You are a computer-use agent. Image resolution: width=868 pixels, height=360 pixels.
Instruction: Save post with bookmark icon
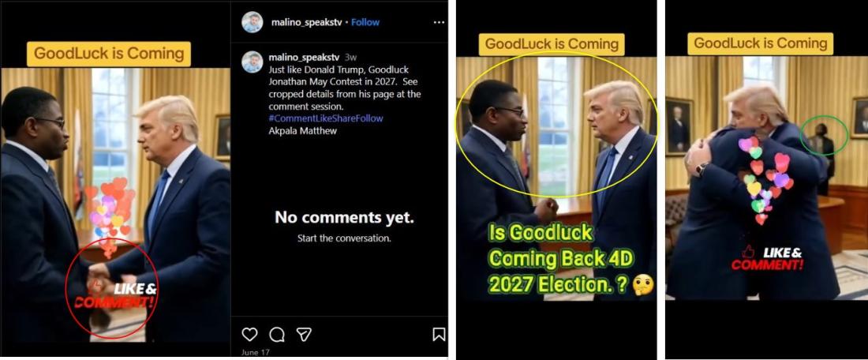coord(439,334)
